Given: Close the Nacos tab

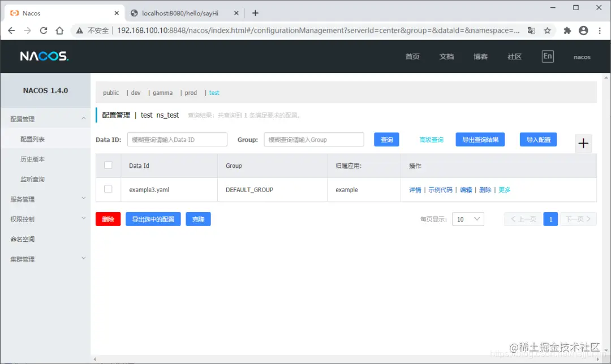Looking at the screenshot, I should click(117, 13).
